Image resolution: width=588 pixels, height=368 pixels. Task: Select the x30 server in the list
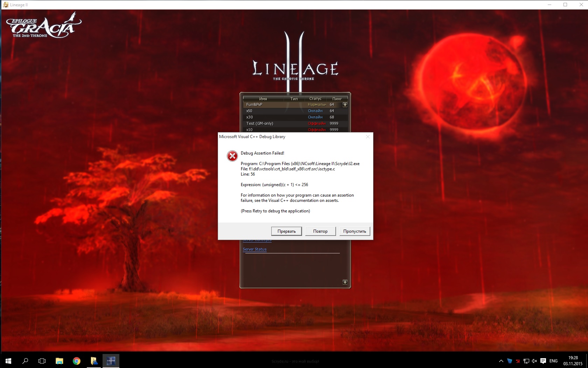click(x=273, y=117)
